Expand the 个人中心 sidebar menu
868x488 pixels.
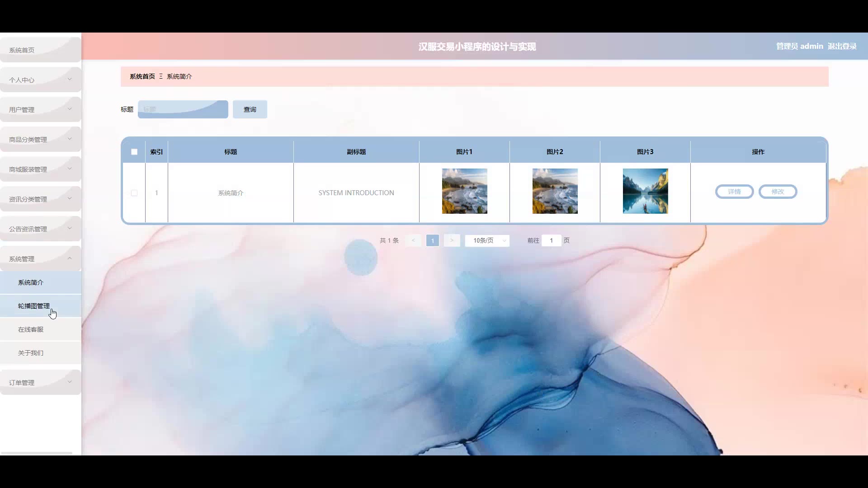click(x=41, y=80)
